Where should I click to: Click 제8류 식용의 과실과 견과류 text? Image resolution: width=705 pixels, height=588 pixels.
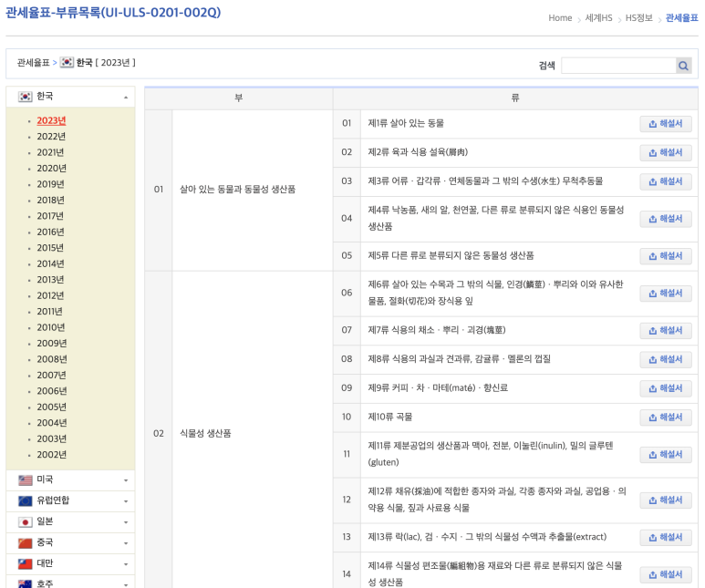459,359
